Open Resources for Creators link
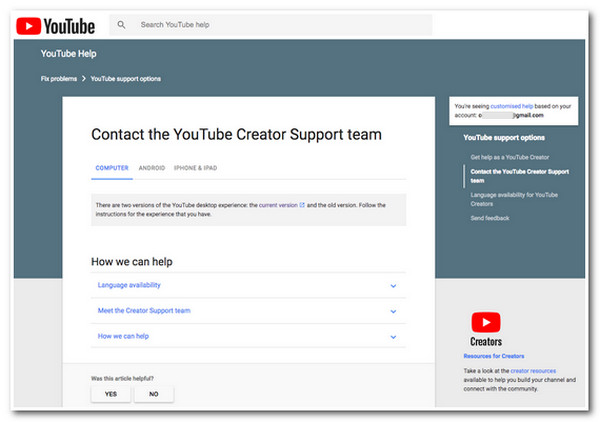Viewport: 600px width, 422px height. point(494,356)
